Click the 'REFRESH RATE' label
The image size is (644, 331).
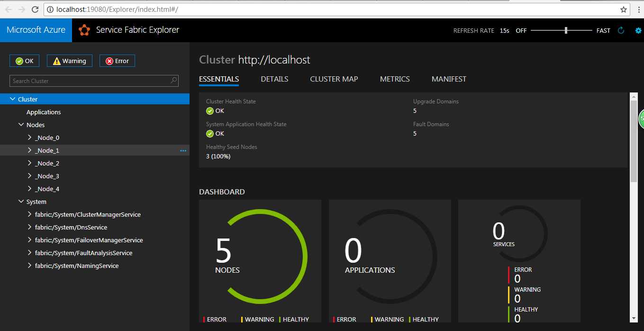point(474,31)
